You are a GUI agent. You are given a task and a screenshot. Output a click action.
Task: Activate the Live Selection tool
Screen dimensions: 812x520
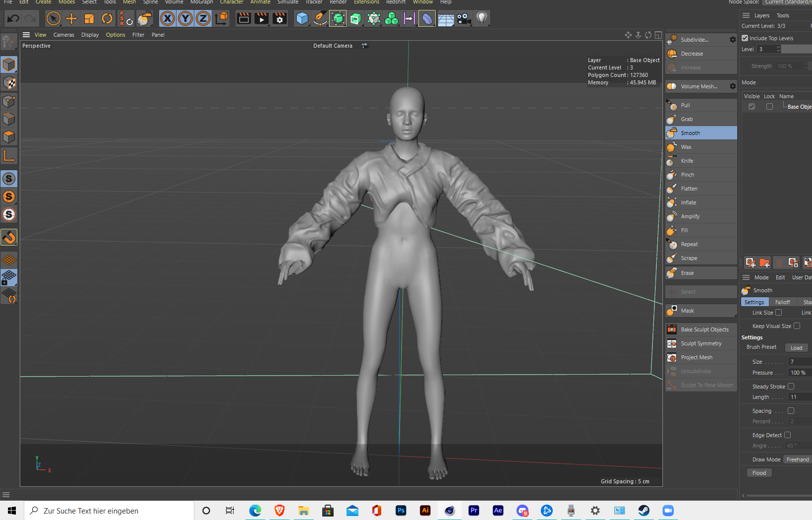53,18
